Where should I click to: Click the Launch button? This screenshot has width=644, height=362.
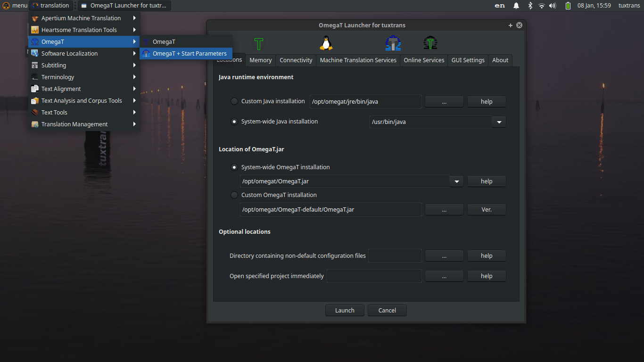(345, 311)
